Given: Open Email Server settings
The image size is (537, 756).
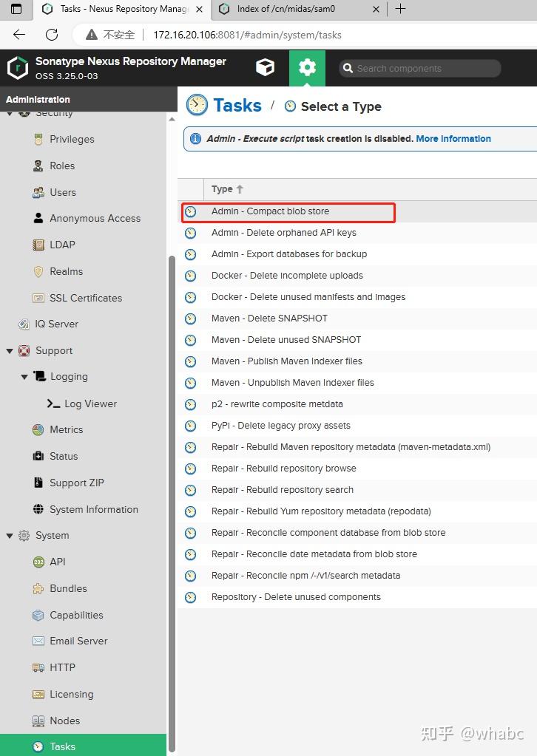Looking at the screenshot, I should (78, 641).
